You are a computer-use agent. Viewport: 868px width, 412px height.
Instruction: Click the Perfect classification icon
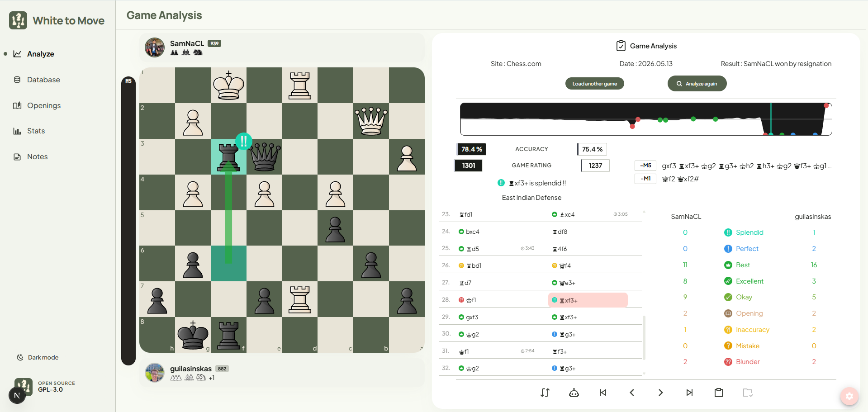pos(728,249)
